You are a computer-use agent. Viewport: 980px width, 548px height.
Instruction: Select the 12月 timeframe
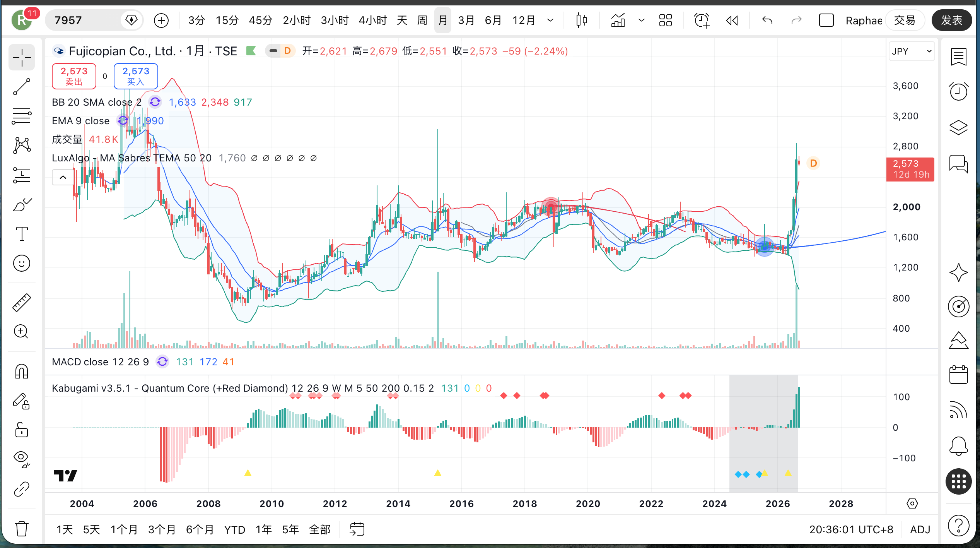point(524,20)
